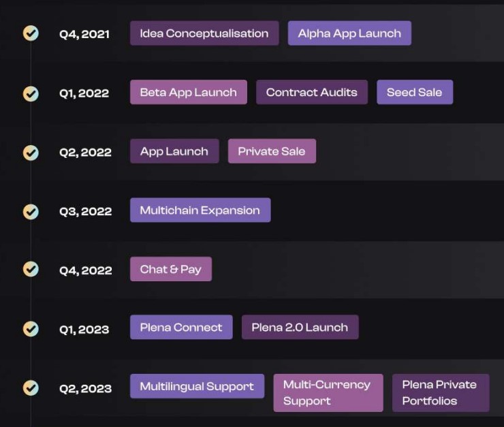The height and width of the screenshot is (427, 504).
Task: Select the Private Sale tag
Action: click(x=272, y=151)
